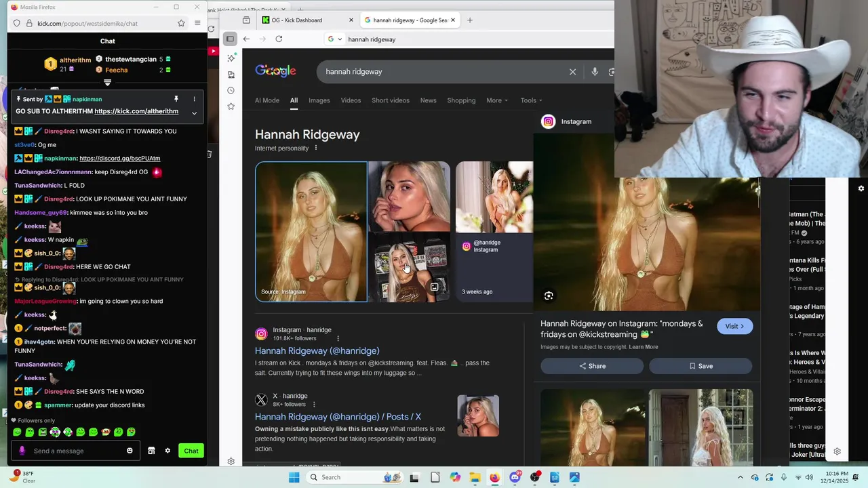The height and width of the screenshot is (488, 868).
Task: Save the image with the Save button
Action: pos(701,366)
